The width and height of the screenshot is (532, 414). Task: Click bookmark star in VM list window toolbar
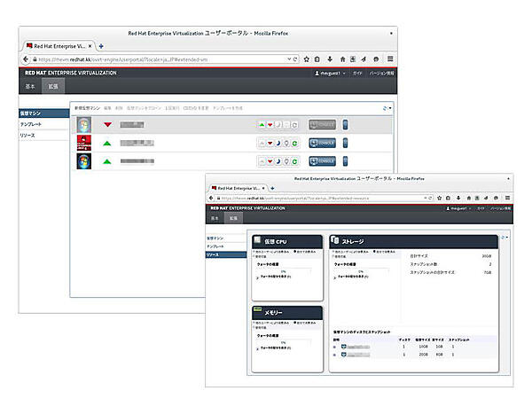point(307,59)
